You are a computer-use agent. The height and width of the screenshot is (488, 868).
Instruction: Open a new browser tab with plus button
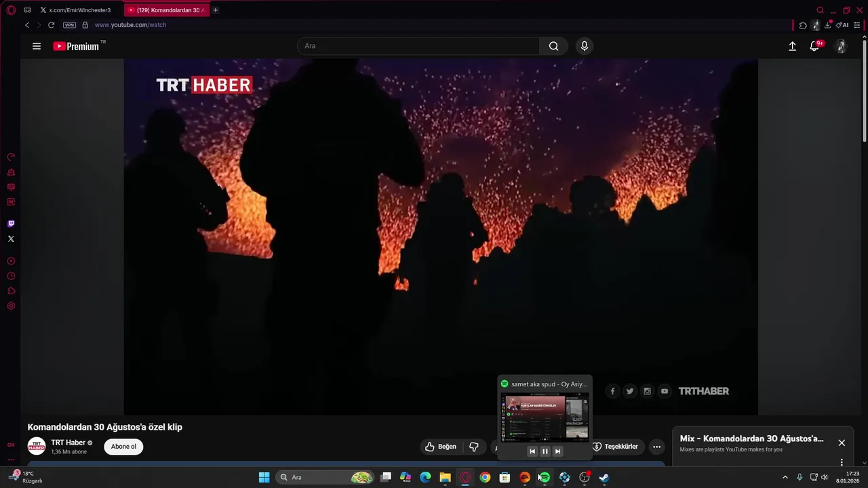click(x=215, y=10)
